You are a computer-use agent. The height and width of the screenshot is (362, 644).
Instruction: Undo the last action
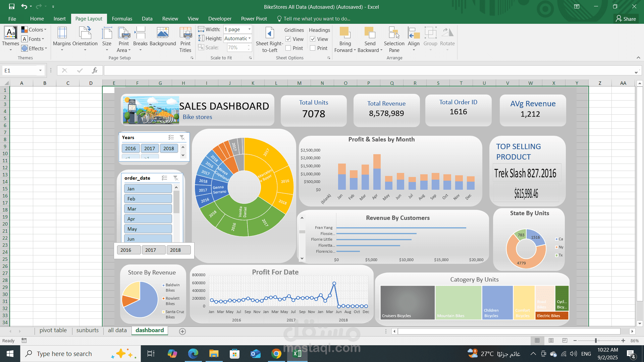24,6
